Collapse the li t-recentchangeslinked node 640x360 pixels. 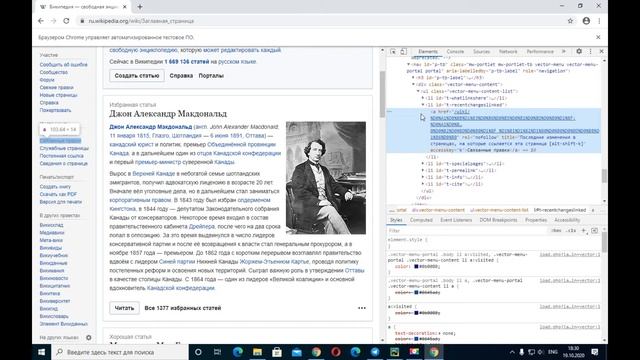[x=423, y=105]
